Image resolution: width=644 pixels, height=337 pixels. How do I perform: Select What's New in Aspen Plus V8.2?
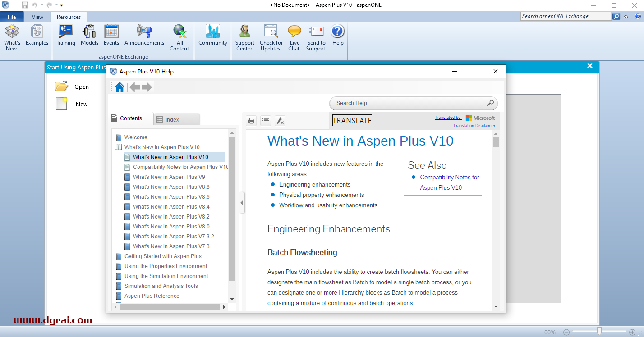click(171, 217)
